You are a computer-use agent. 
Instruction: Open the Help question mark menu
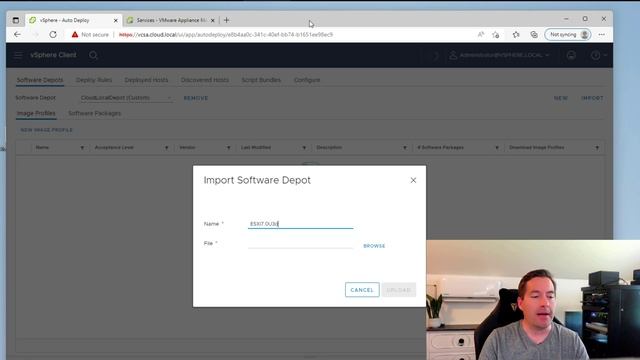[x=598, y=55]
